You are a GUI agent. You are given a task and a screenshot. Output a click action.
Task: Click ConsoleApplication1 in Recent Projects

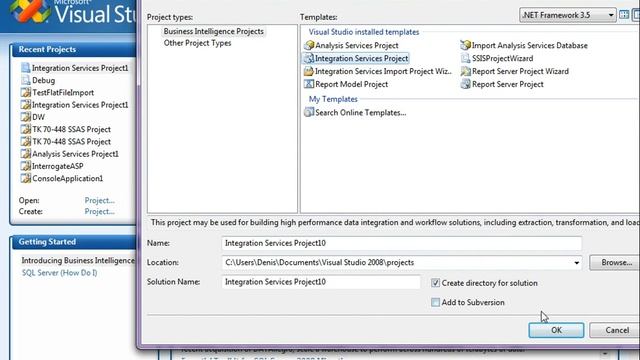[x=67, y=178]
